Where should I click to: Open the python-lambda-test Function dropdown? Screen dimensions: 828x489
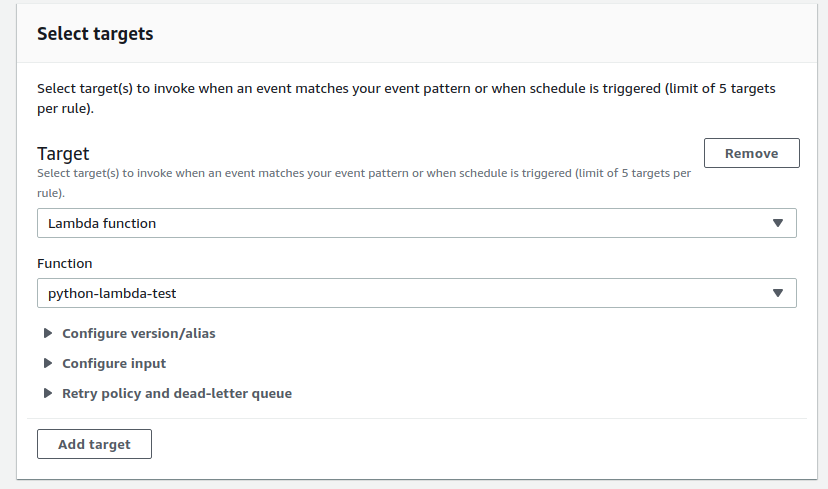click(x=416, y=293)
